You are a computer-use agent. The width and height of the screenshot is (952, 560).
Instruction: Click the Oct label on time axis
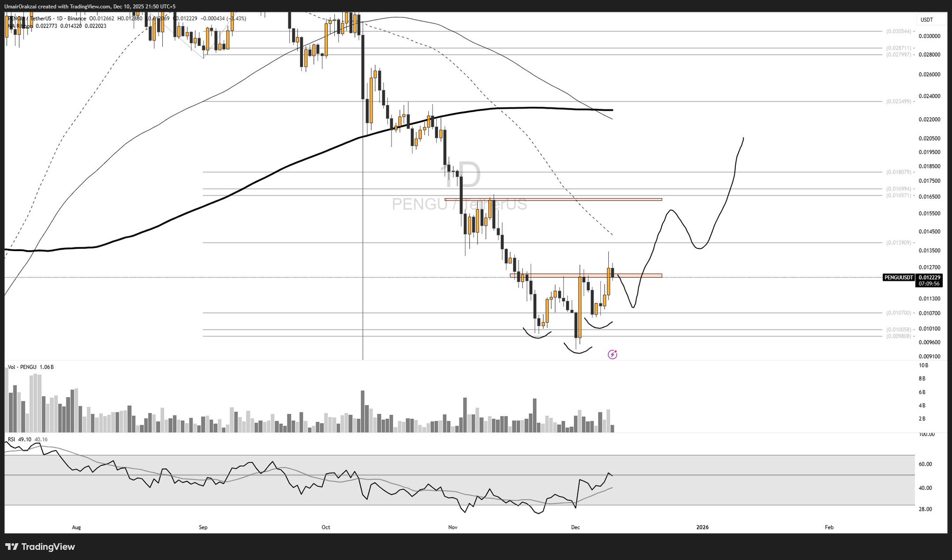pyautogui.click(x=326, y=527)
